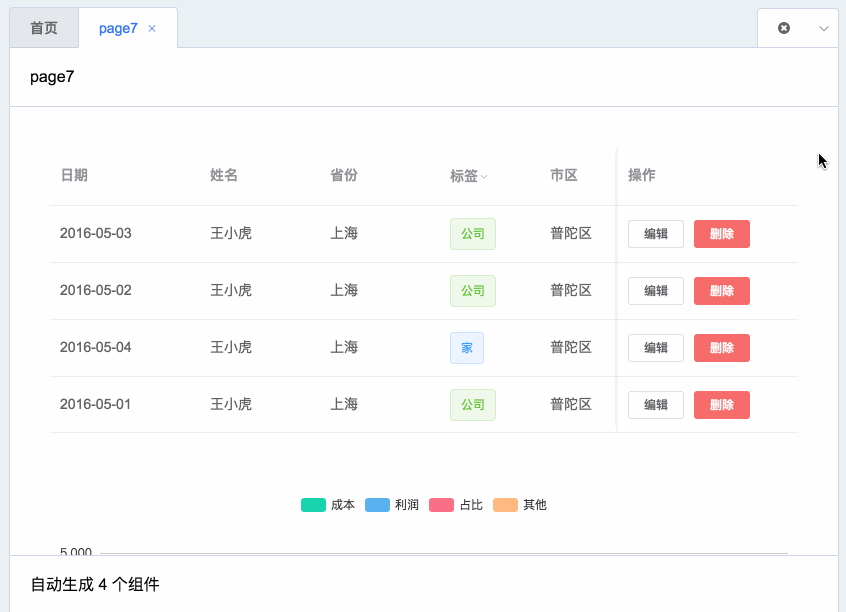Open the tab options chevron dropdown
This screenshot has width=846, height=612.
point(823,29)
